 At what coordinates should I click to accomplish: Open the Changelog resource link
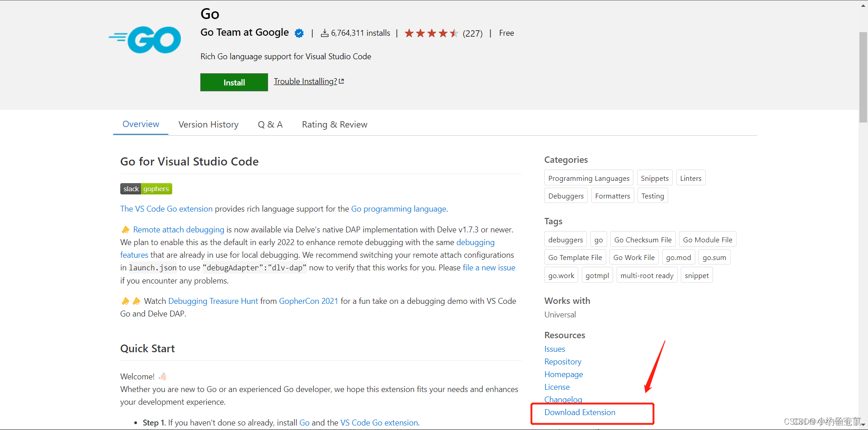[x=563, y=400]
